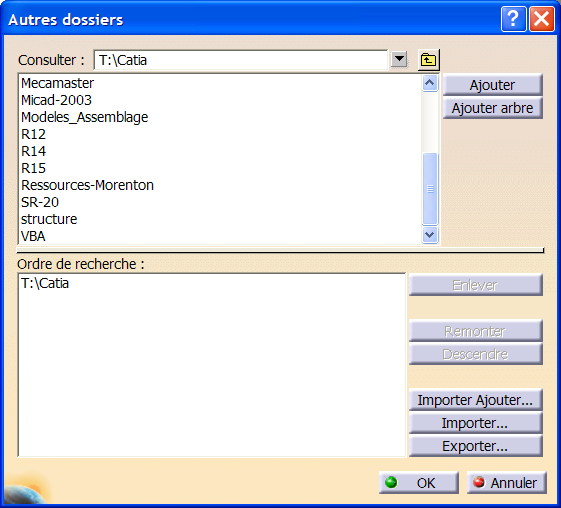
Task: Click the parent folder up icon
Action: [x=428, y=60]
